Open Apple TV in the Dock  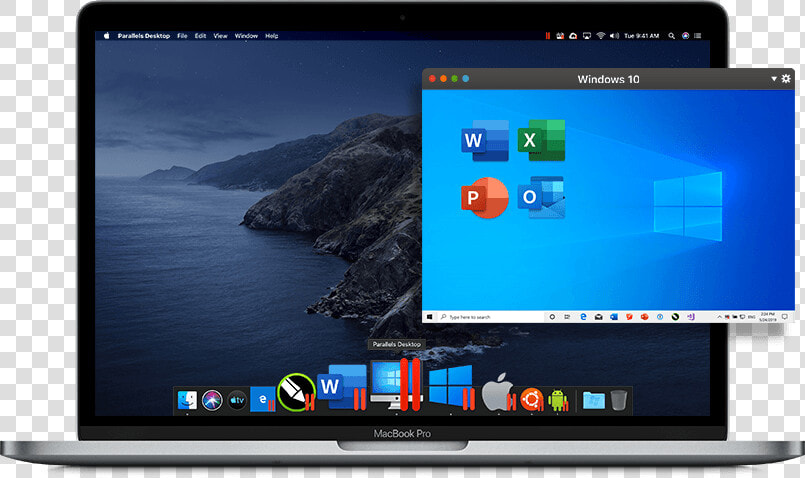point(237,400)
